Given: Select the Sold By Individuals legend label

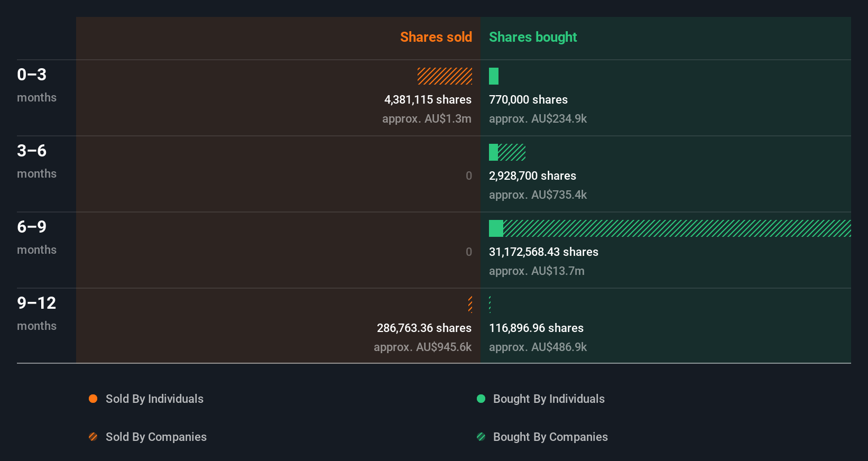Looking at the screenshot, I should point(154,399).
